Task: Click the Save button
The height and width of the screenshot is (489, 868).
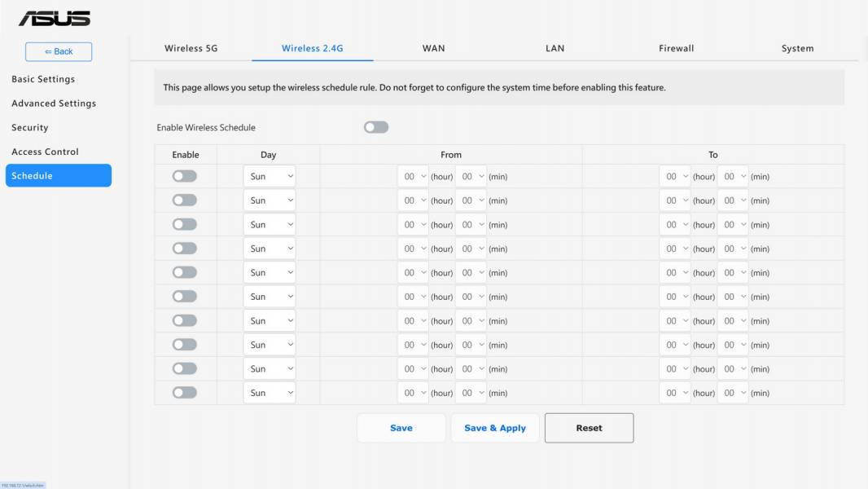Action: 401,428
